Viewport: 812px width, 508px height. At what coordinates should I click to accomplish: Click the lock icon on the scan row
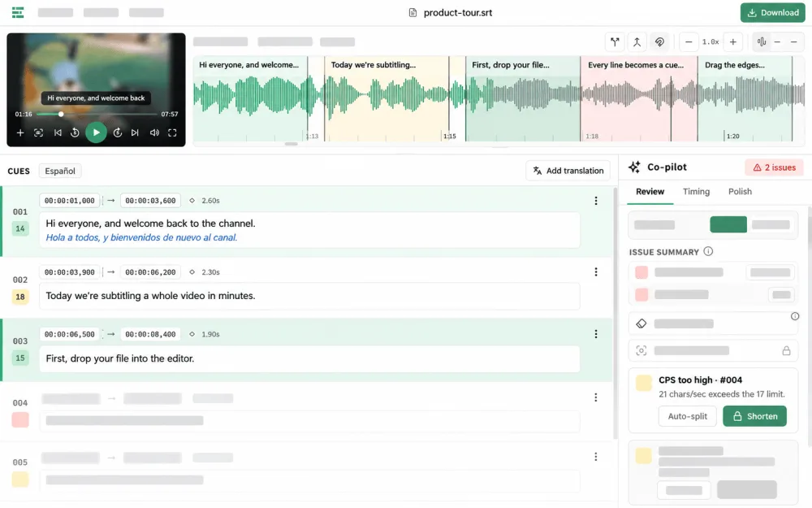786,351
